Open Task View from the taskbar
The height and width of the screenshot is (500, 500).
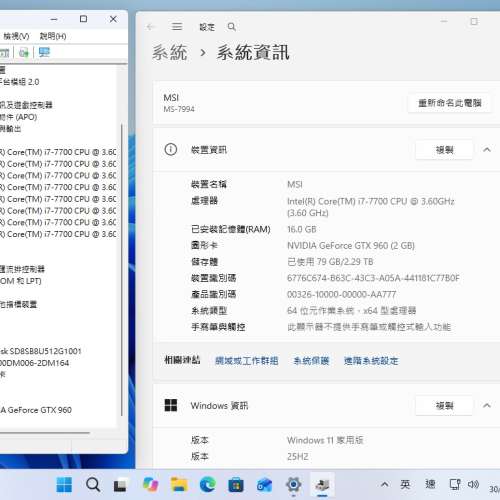coord(120,485)
